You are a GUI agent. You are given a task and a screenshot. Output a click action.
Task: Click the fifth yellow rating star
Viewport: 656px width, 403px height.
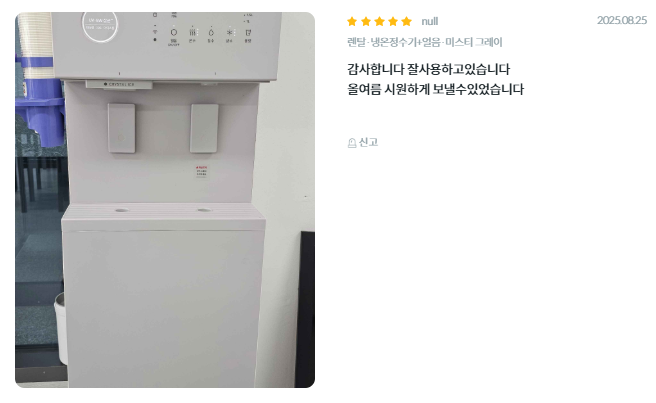(406, 21)
